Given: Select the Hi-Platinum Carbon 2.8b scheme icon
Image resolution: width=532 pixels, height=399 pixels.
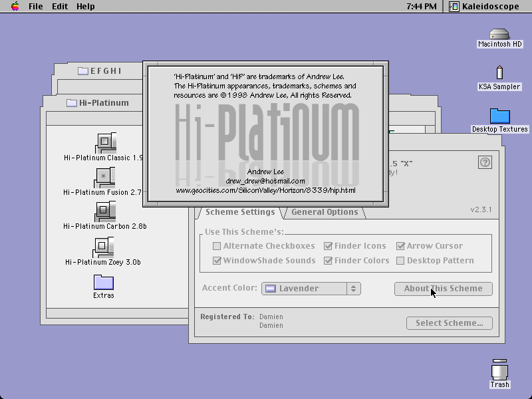Looking at the screenshot, I should click(x=105, y=211).
